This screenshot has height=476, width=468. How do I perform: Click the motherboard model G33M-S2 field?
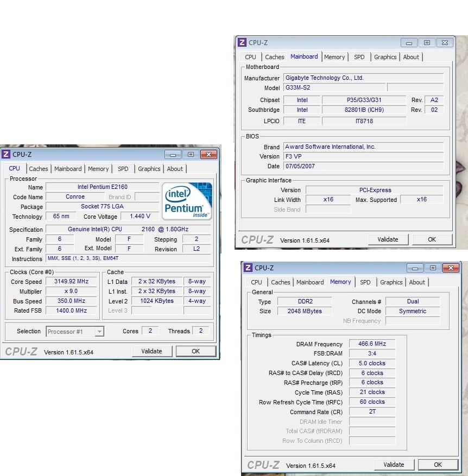(334, 87)
